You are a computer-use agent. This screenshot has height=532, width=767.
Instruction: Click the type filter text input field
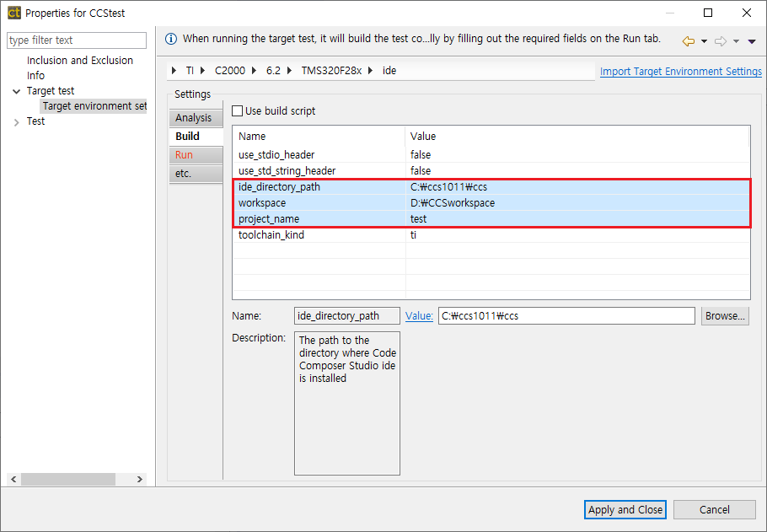76,40
